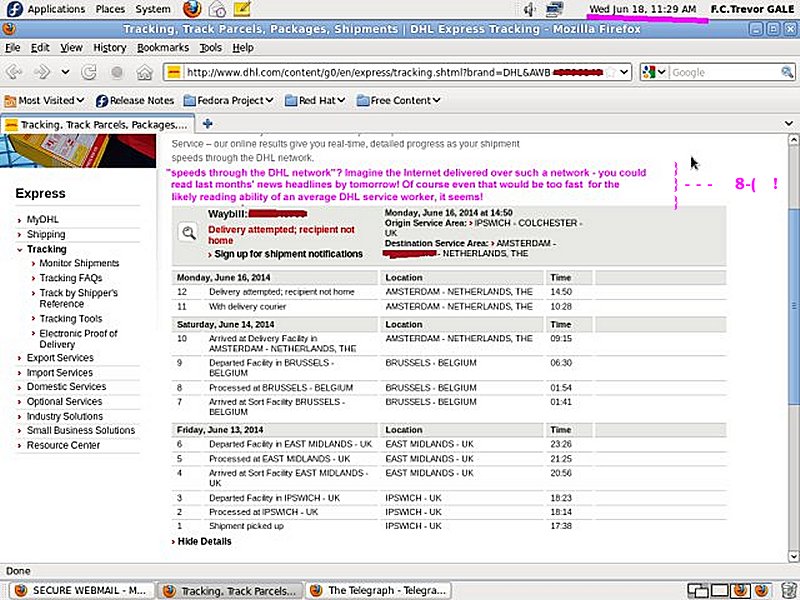
Task: Open the Free Content bookmark folder
Action: (398, 101)
